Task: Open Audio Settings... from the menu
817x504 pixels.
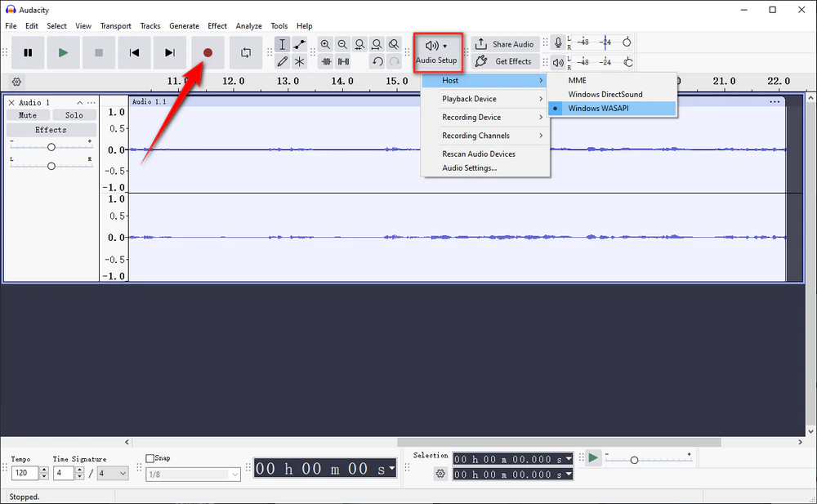Action: point(485,167)
